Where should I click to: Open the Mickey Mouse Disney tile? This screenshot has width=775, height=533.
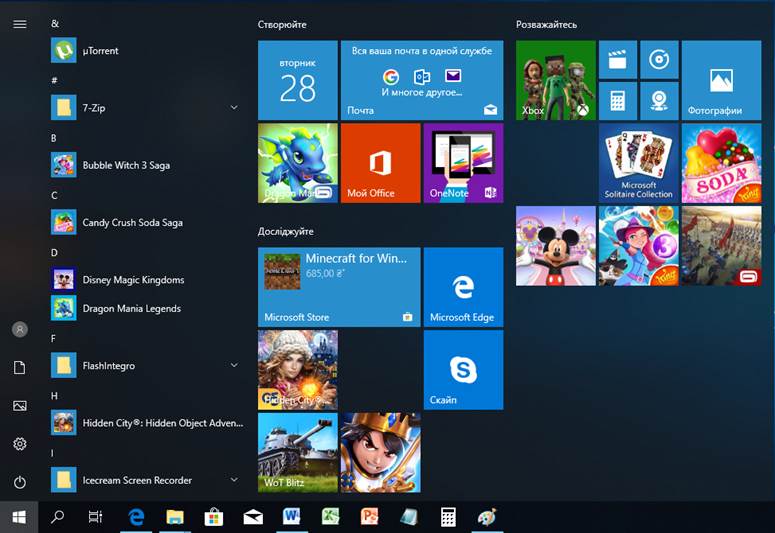coord(556,246)
